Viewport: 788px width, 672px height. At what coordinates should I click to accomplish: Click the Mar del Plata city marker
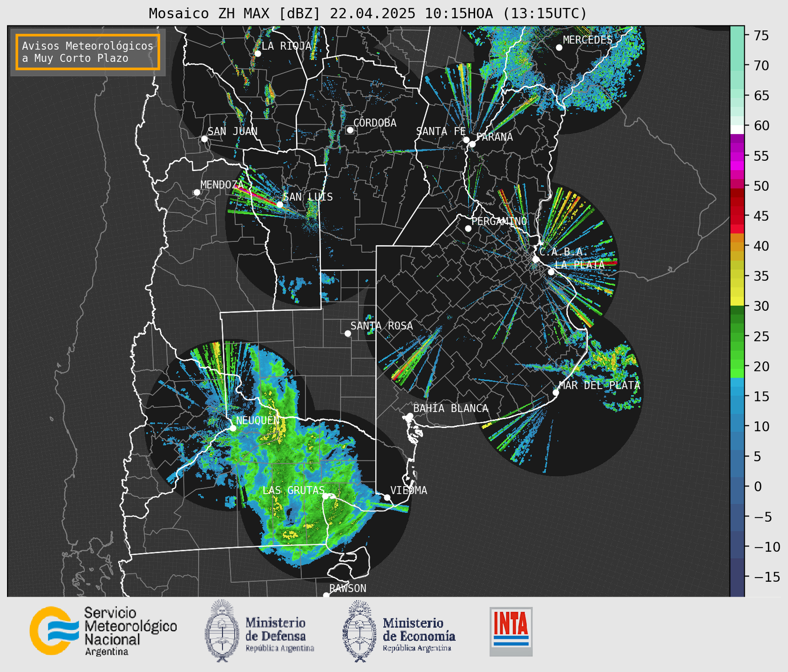click(556, 393)
